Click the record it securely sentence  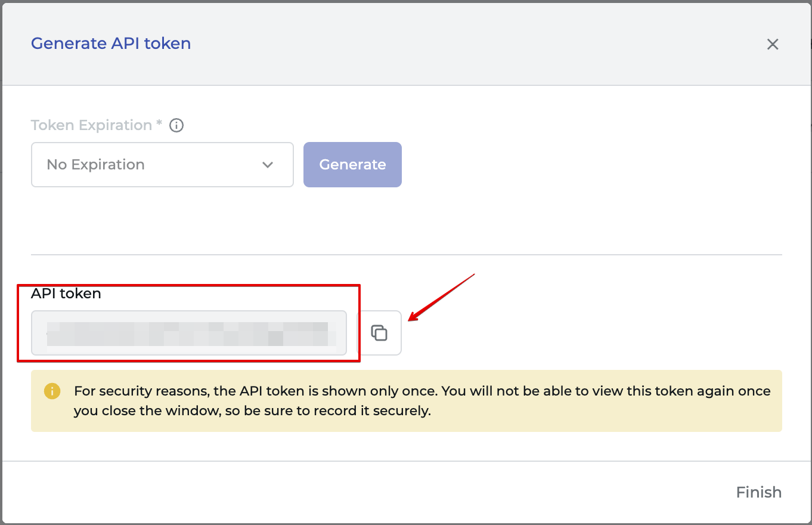[x=252, y=411]
